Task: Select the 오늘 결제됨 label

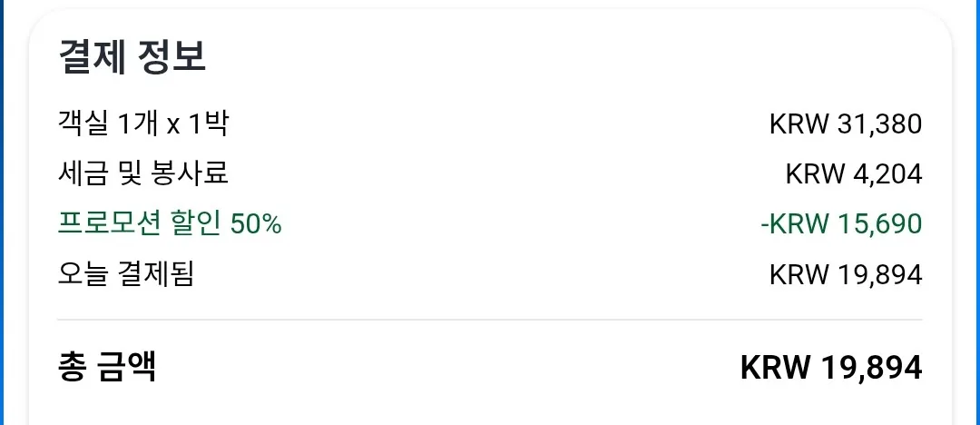Action: click(125, 273)
